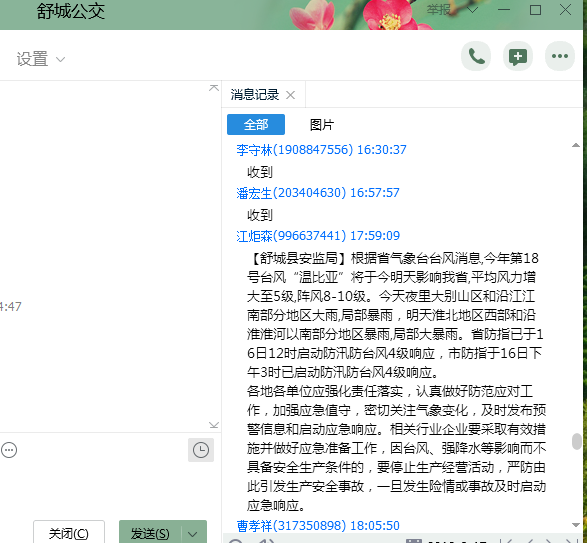Viewport: 587px width, 543px height.
Task: Click the round ellipsis icon in input toolbar
Action: (9, 450)
